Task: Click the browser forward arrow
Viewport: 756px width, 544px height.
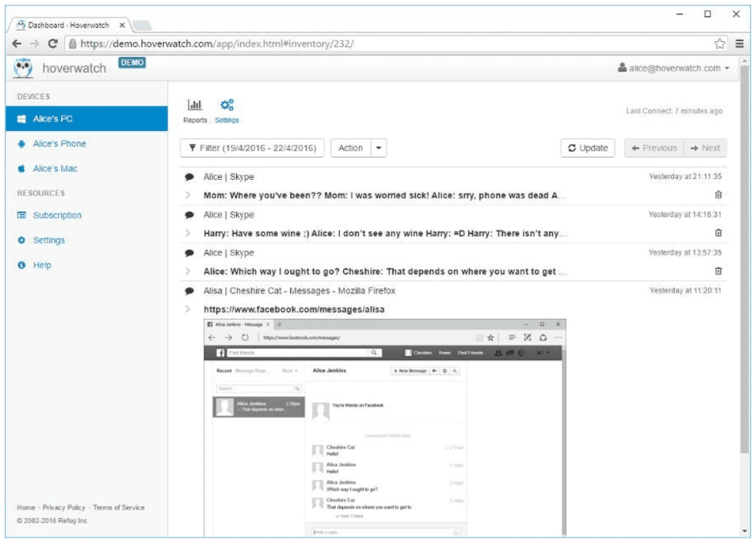Action: point(35,44)
